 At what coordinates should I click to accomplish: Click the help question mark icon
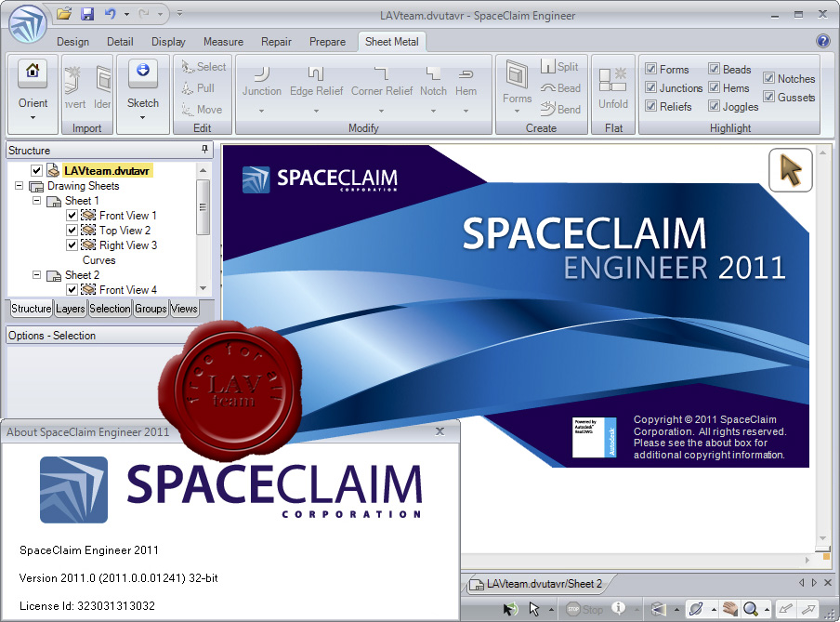click(823, 41)
